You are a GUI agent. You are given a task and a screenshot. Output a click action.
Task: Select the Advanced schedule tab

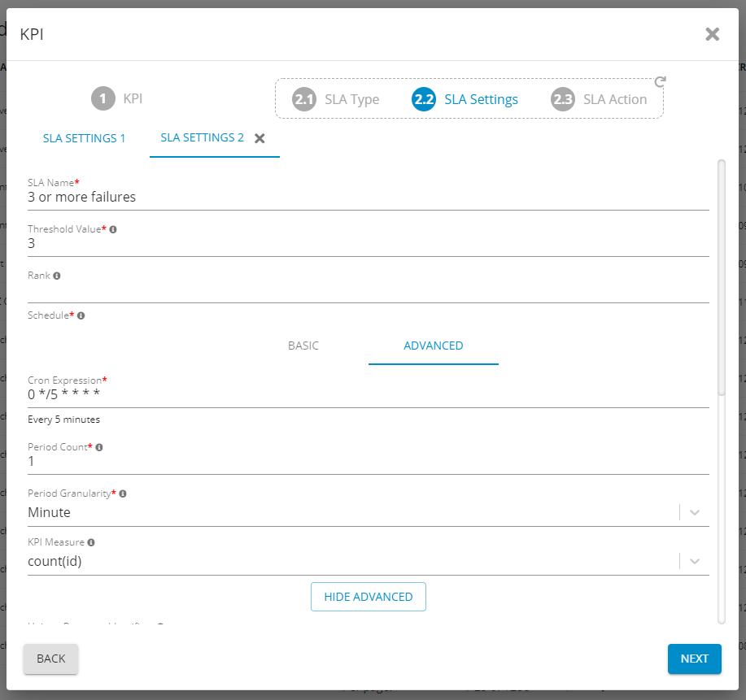click(433, 346)
